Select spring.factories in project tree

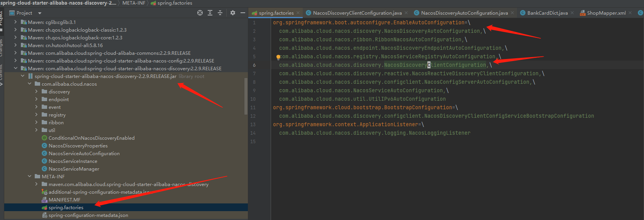pyautogui.click(x=66, y=207)
